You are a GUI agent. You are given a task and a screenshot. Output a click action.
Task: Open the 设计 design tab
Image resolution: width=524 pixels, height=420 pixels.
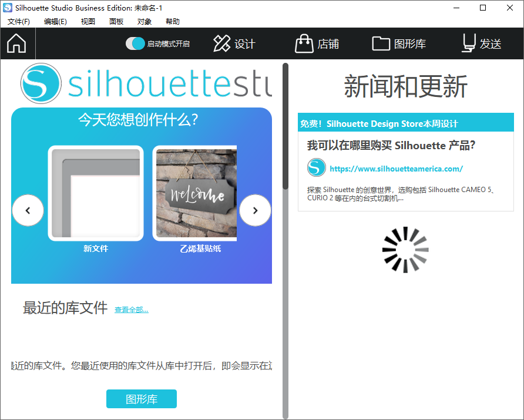coord(234,43)
